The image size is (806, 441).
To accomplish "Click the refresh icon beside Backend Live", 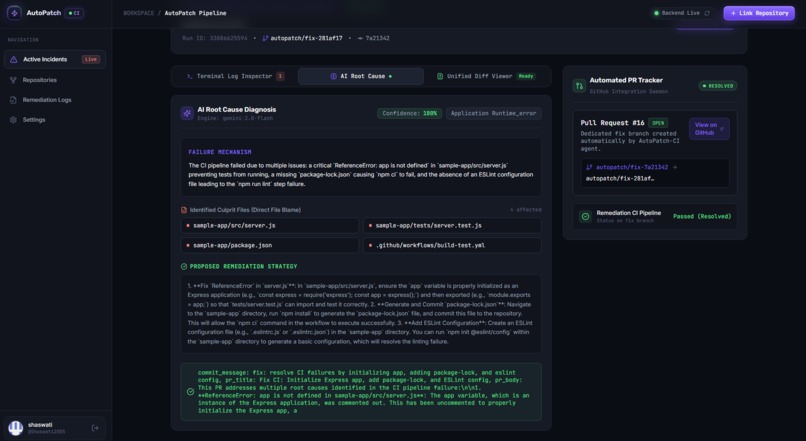I will click(707, 13).
